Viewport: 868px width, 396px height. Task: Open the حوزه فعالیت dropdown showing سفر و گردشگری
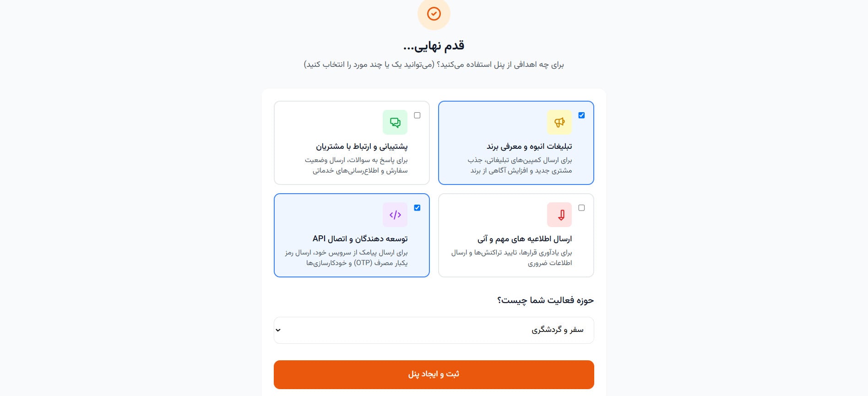[434, 330]
